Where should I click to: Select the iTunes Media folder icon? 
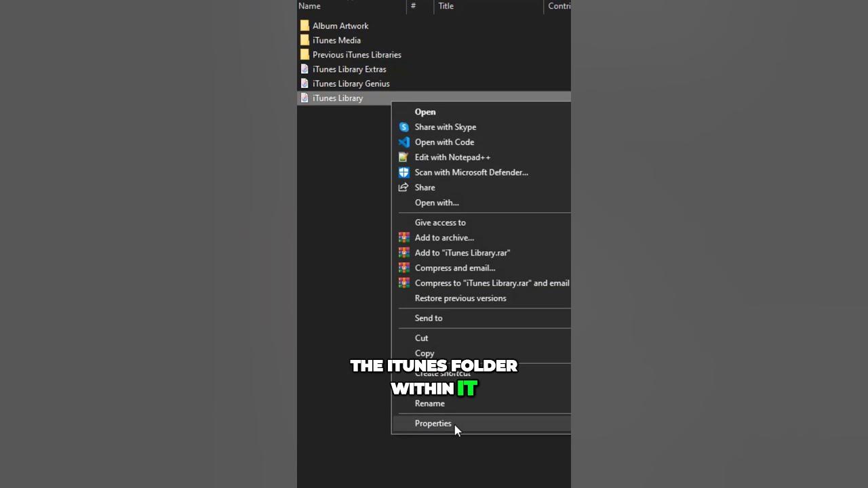tap(304, 40)
